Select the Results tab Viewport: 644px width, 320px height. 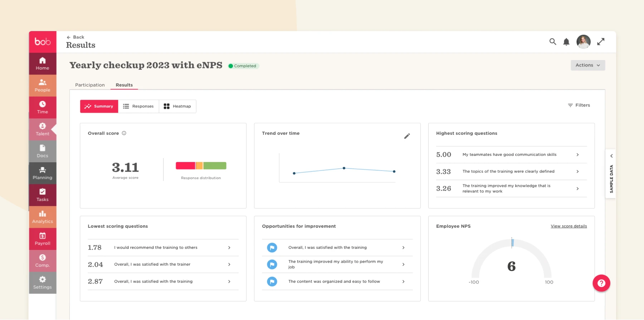click(124, 85)
